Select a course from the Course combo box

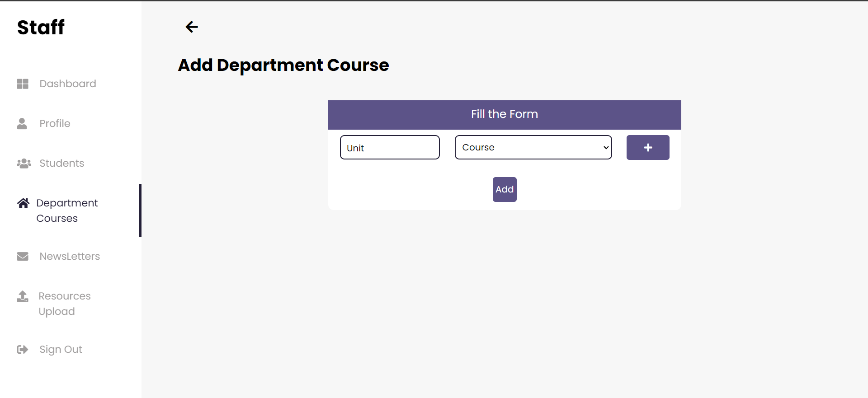[533, 147]
